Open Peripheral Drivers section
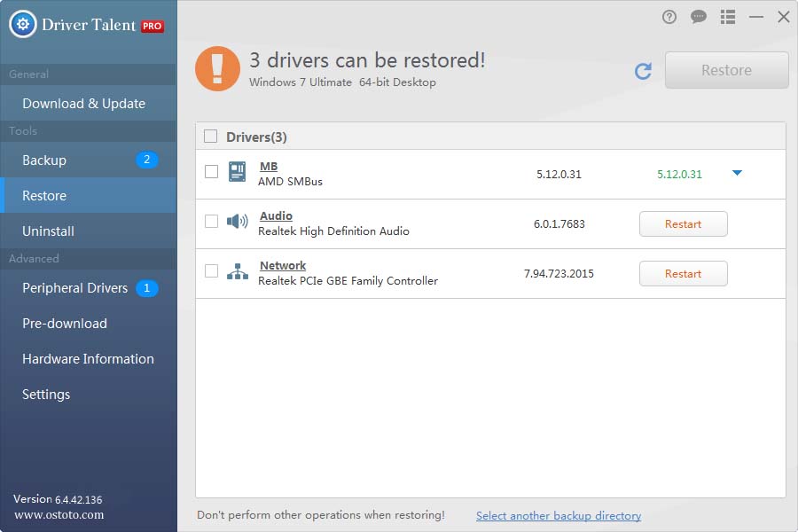The image size is (798, 532). 89,288
